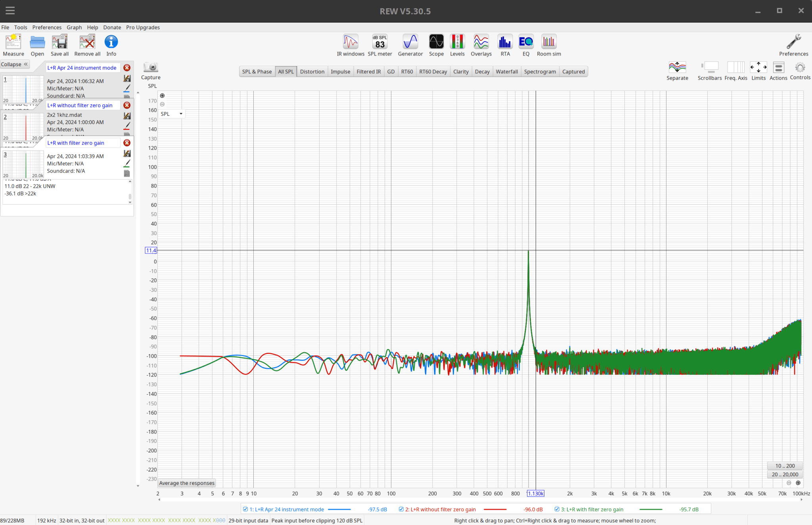Open the Help menu
812x525 pixels.
point(92,27)
